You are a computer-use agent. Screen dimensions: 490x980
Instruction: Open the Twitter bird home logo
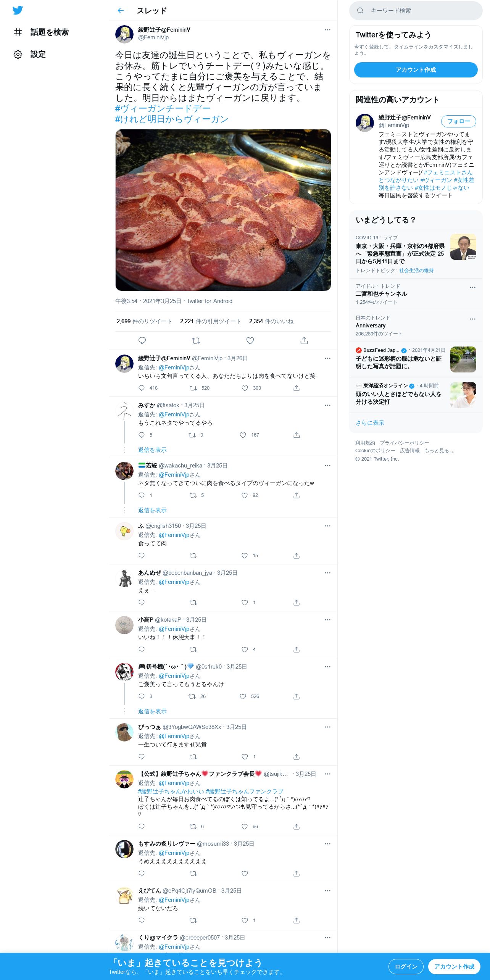click(x=18, y=10)
